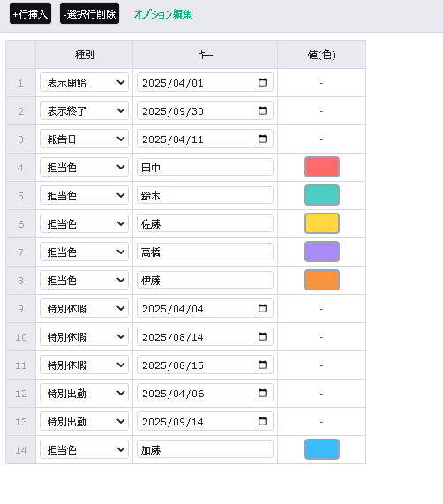Open the 担当色 dropdown in row 6
443x504 pixels.
coord(84,223)
